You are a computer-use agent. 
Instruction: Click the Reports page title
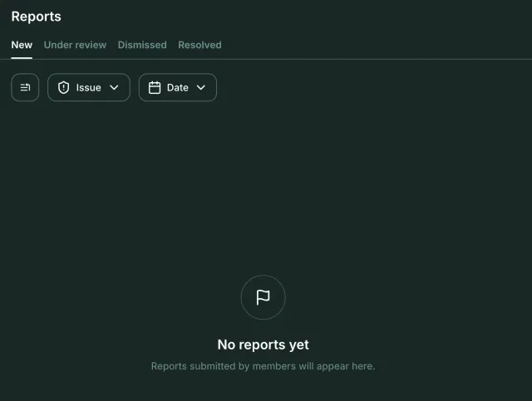tap(37, 17)
